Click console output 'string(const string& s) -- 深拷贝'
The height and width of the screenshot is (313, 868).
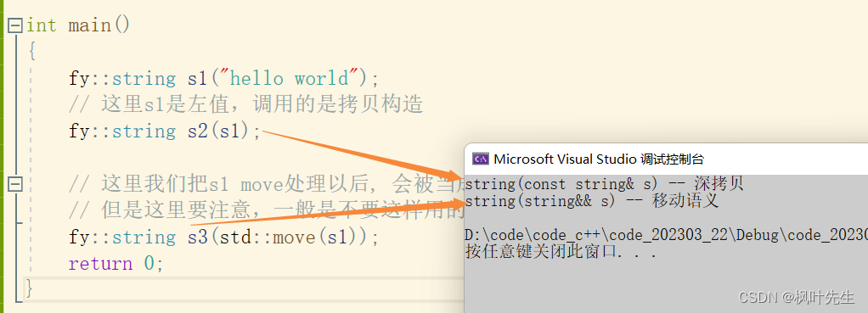click(x=604, y=183)
